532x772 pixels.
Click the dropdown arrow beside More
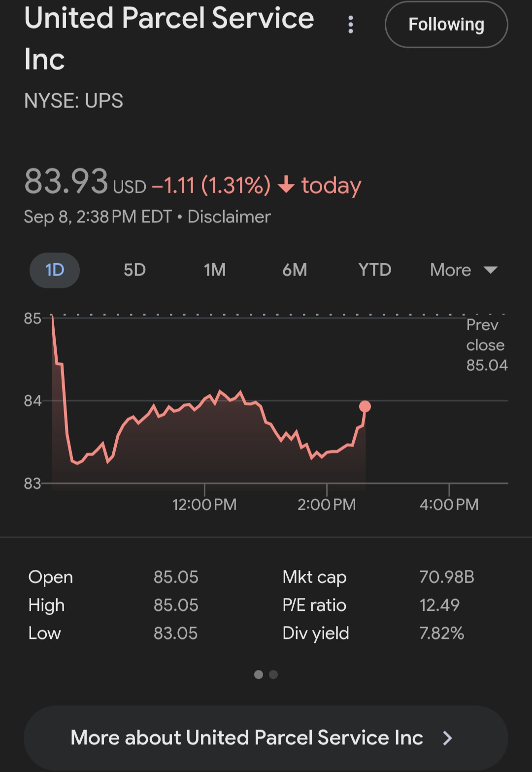[x=491, y=270]
